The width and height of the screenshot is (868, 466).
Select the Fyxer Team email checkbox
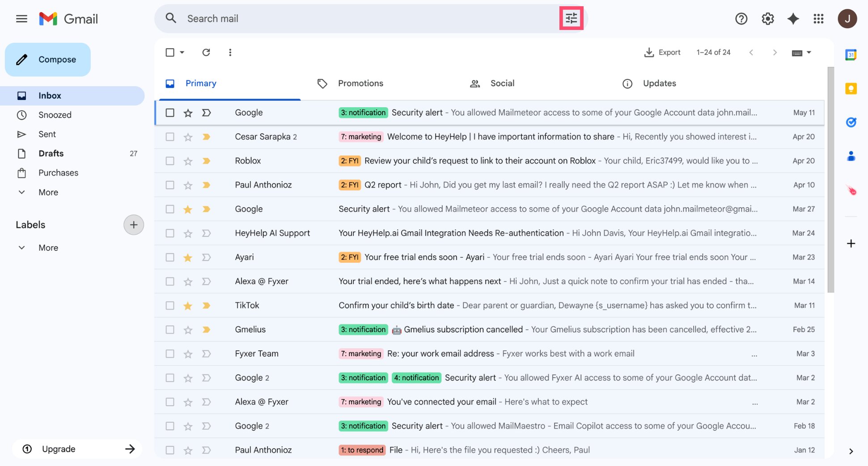click(170, 354)
